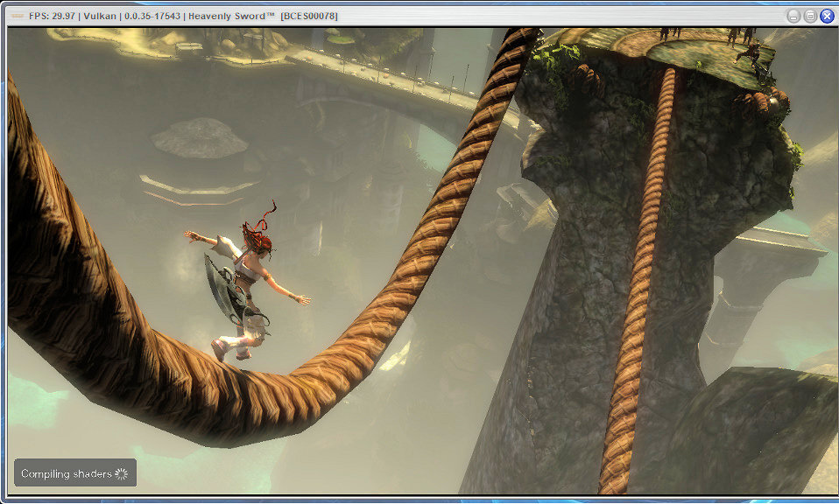839x504 pixels.
Task: Click the 0.0.36-17543 version number in the title
Action: [x=152, y=16]
